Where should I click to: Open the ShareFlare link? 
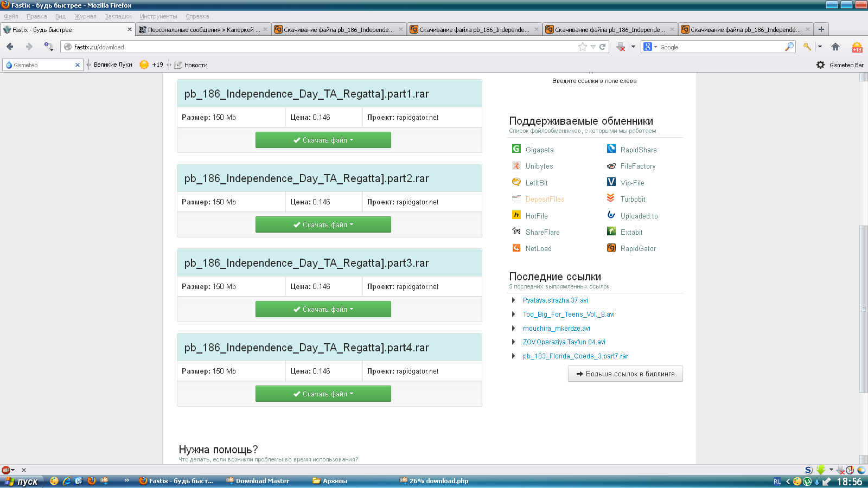[x=542, y=233]
